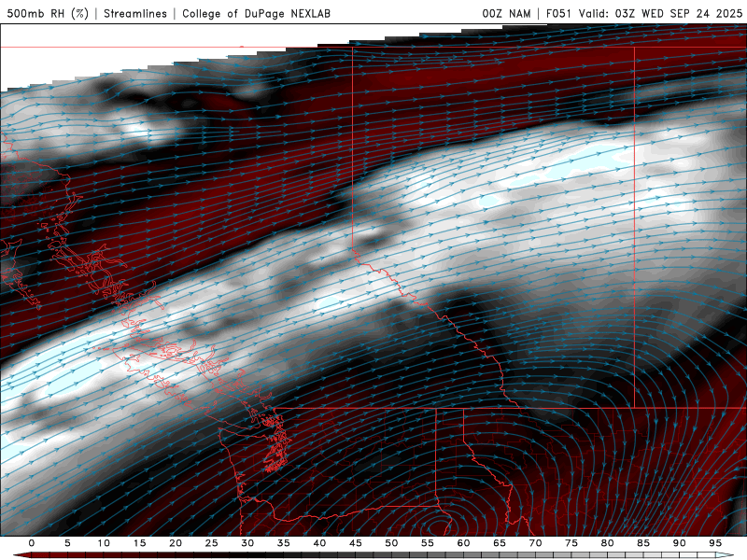
Task: Click 'Valid: 03Z WED SEP 24 2025' text
Action: [x=660, y=14]
